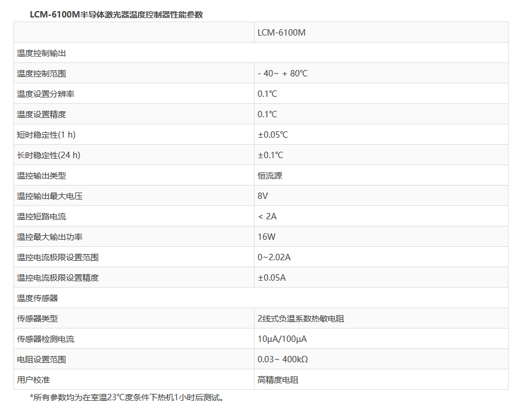Select the 长时稳定性(24 h) label

pos(48,155)
